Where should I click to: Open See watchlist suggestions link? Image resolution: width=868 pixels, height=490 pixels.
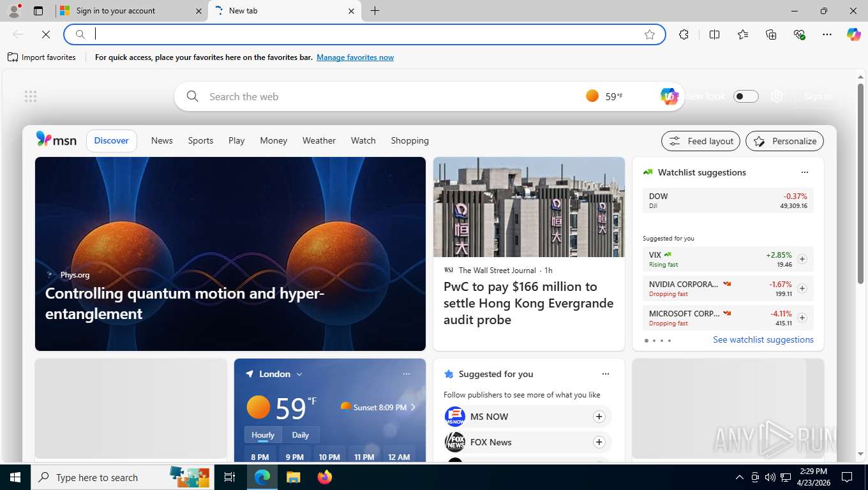pos(763,340)
